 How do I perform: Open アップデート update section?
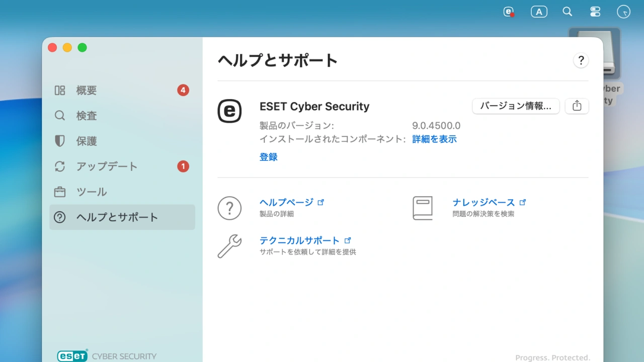107,166
